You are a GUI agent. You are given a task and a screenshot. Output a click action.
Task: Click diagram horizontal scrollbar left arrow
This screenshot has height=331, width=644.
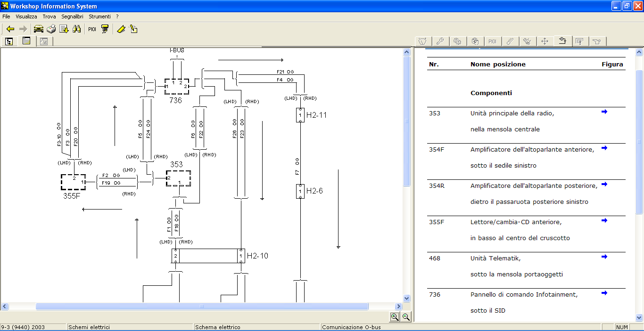(x=4, y=306)
